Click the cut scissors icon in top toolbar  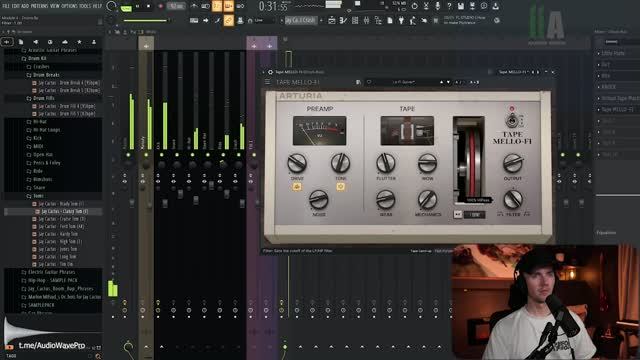pyautogui.click(x=426, y=6)
